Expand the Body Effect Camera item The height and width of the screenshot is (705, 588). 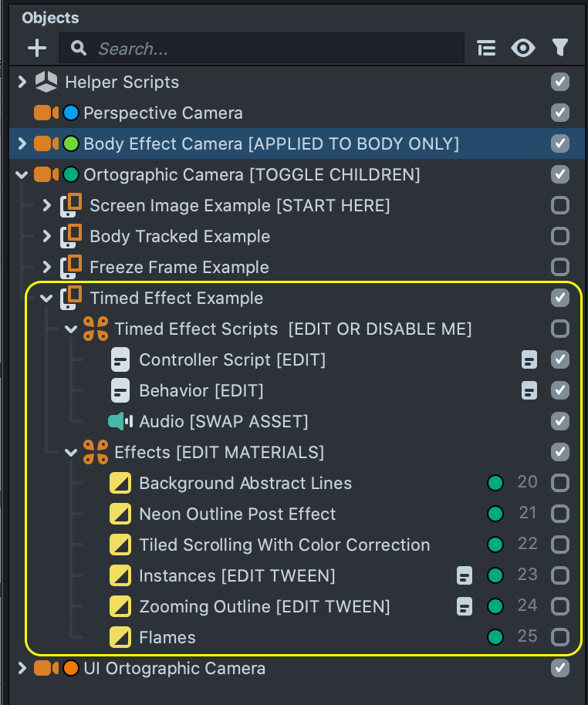click(x=22, y=144)
